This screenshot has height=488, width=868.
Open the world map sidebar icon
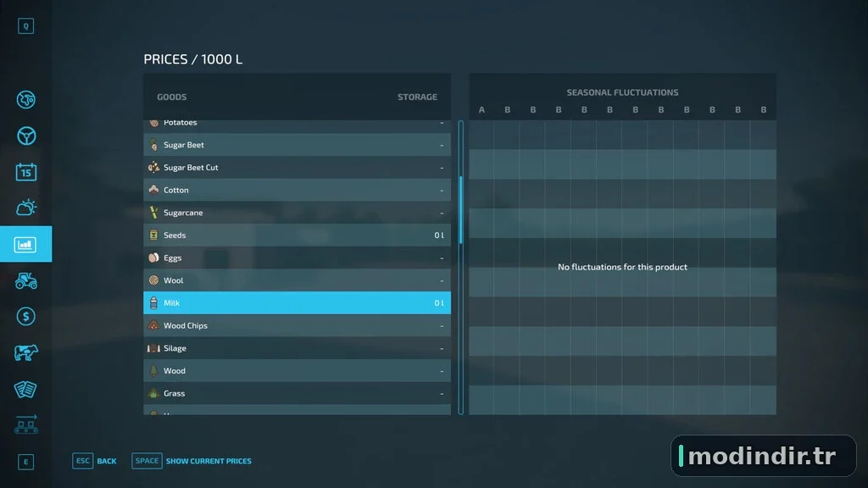pos(26,100)
